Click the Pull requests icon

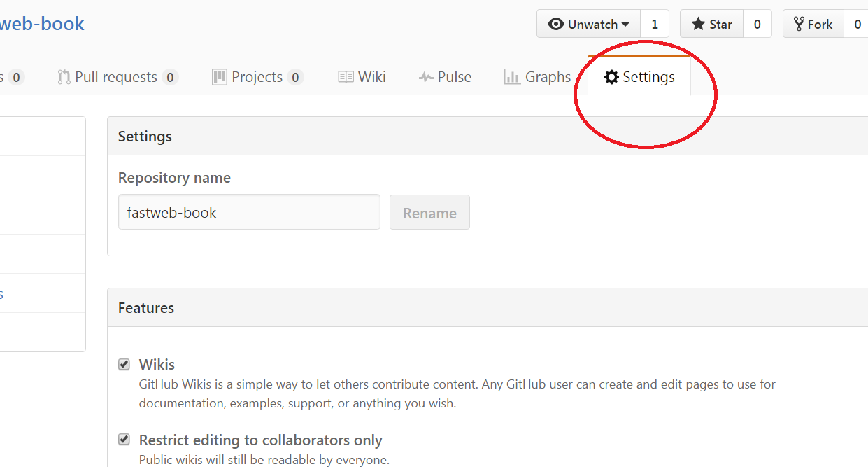click(x=64, y=77)
